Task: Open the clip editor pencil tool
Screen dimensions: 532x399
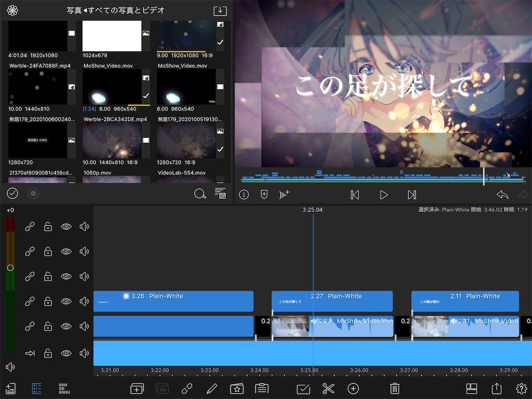Action: 212,389
